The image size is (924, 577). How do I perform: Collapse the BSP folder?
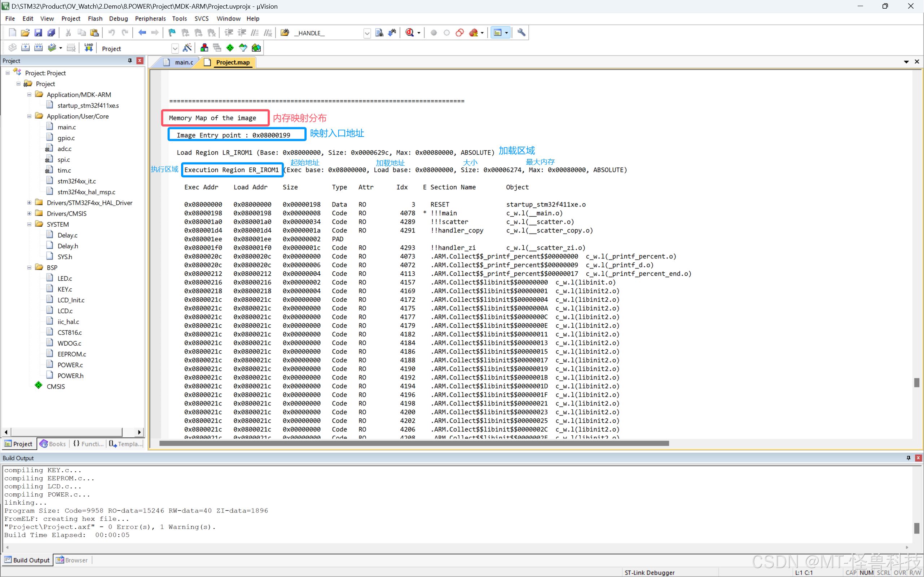30,267
